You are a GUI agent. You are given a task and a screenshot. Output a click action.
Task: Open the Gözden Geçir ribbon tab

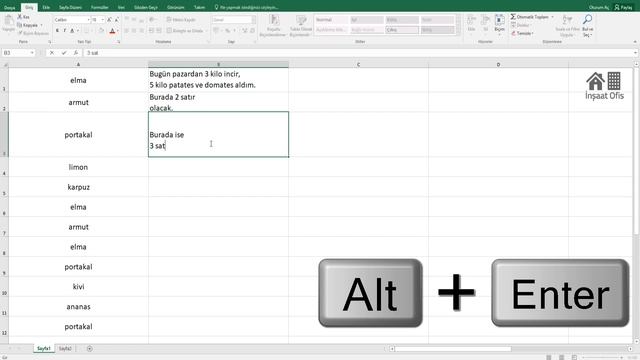click(146, 7)
